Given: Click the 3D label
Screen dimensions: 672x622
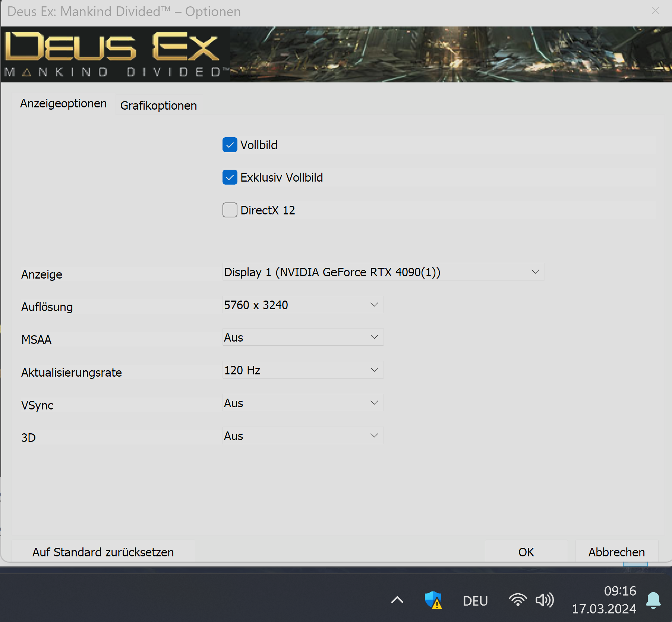Looking at the screenshot, I should click(28, 438).
